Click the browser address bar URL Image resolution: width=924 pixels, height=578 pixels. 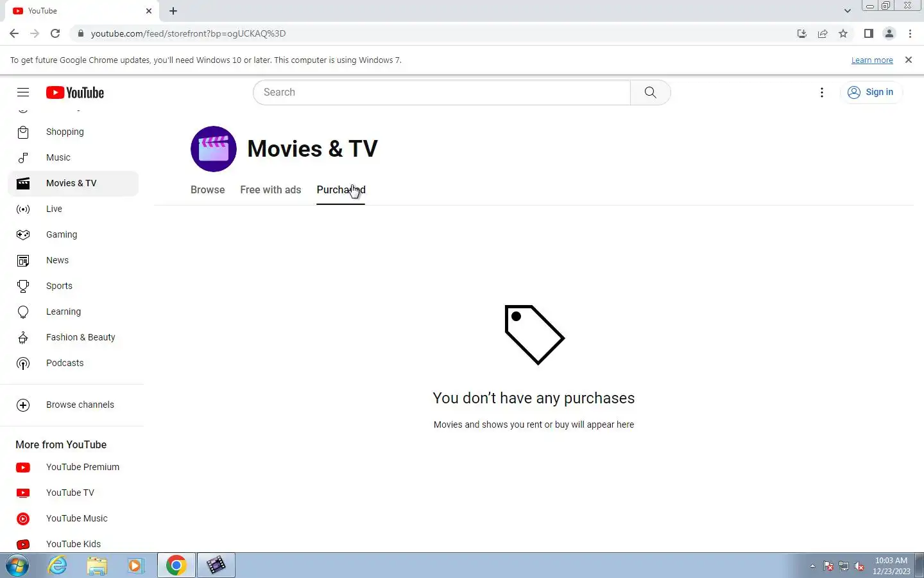pos(188,33)
